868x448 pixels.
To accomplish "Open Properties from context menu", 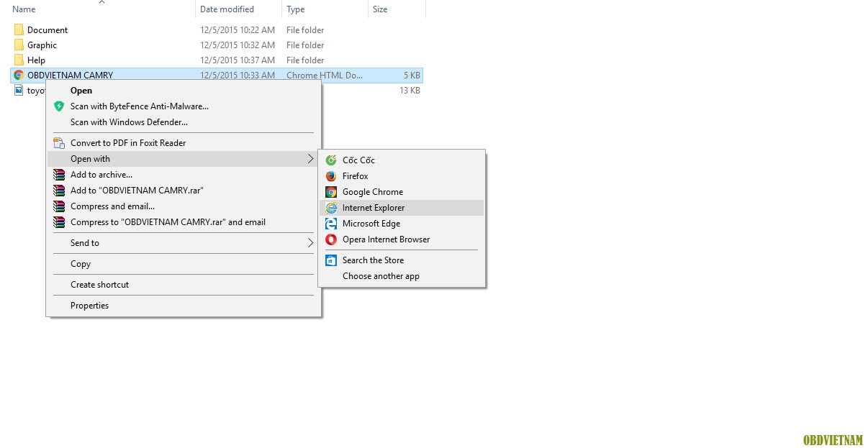I will pos(184,305).
